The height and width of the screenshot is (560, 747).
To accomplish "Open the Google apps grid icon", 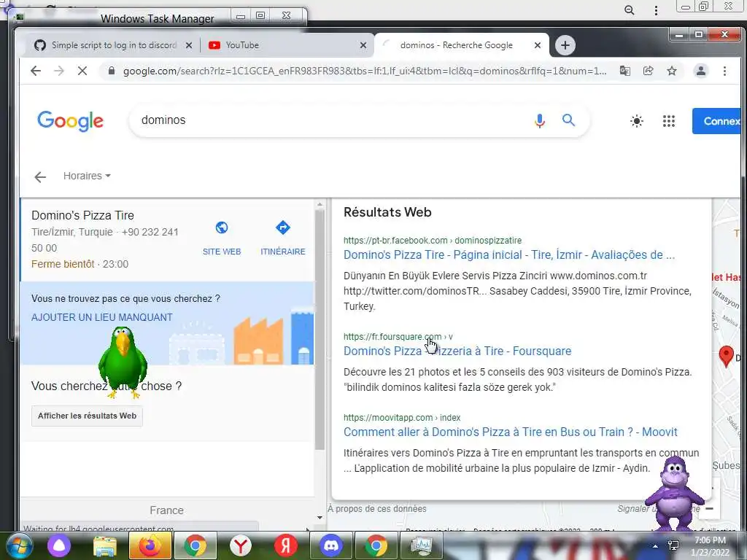I will click(x=669, y=121).
